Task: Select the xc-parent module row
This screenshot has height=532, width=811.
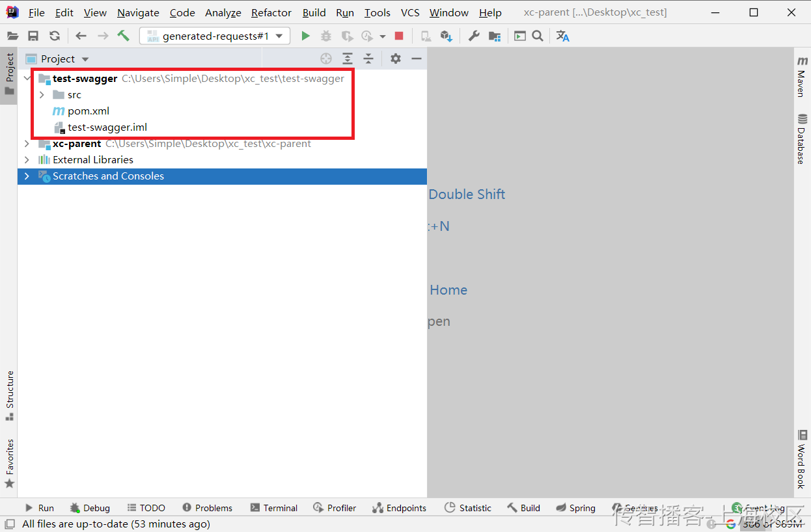Action: point(222,144)
